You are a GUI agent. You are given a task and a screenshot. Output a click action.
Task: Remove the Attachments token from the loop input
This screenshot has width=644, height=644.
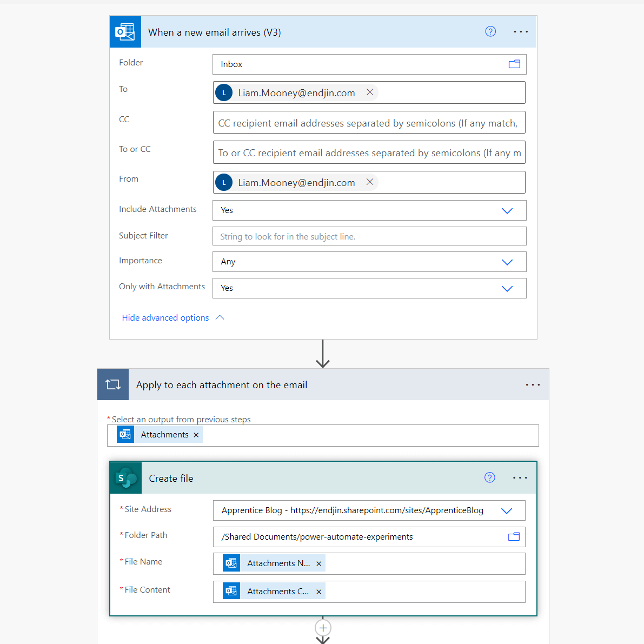[196, 434]
